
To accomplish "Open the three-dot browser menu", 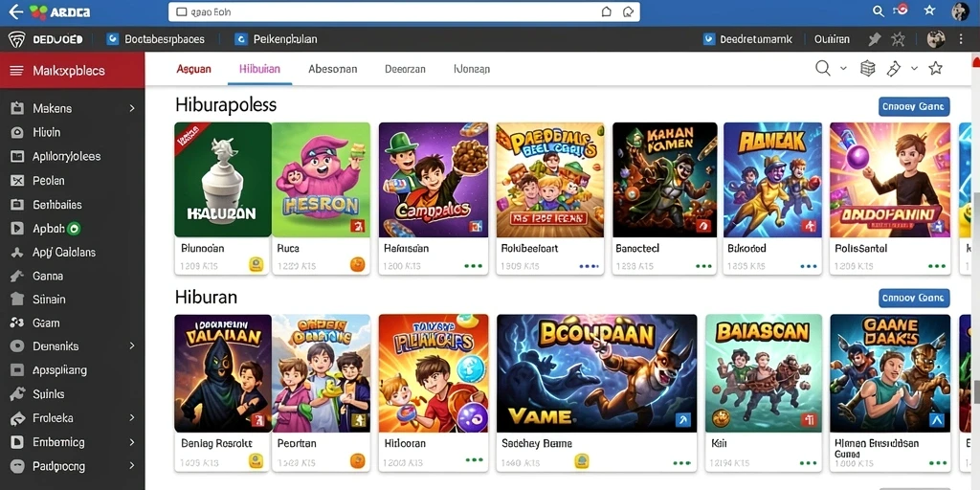I will [x=961, y=39].
